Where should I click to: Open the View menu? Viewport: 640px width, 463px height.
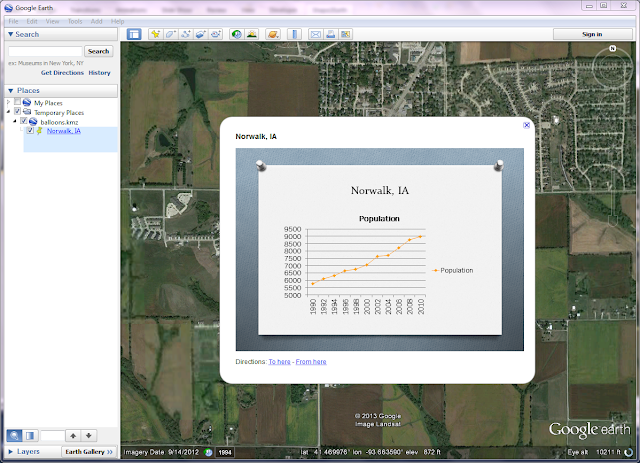click(52, 22)
